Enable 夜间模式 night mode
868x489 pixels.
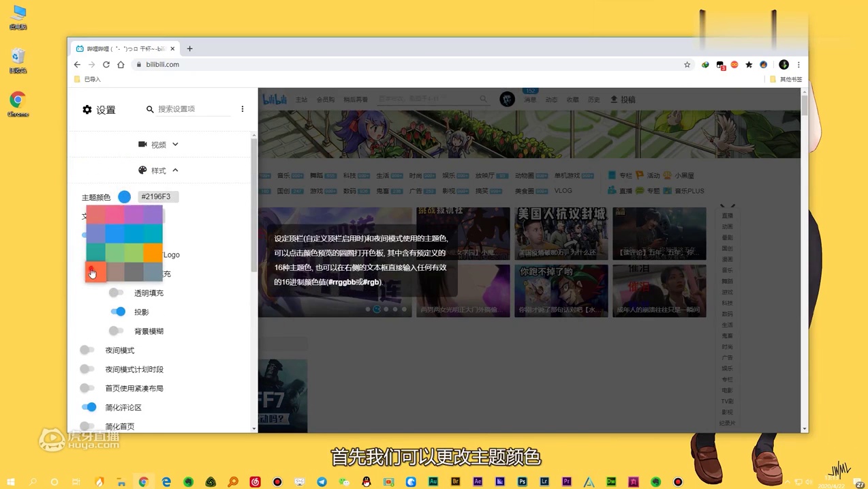click(87, 350)
